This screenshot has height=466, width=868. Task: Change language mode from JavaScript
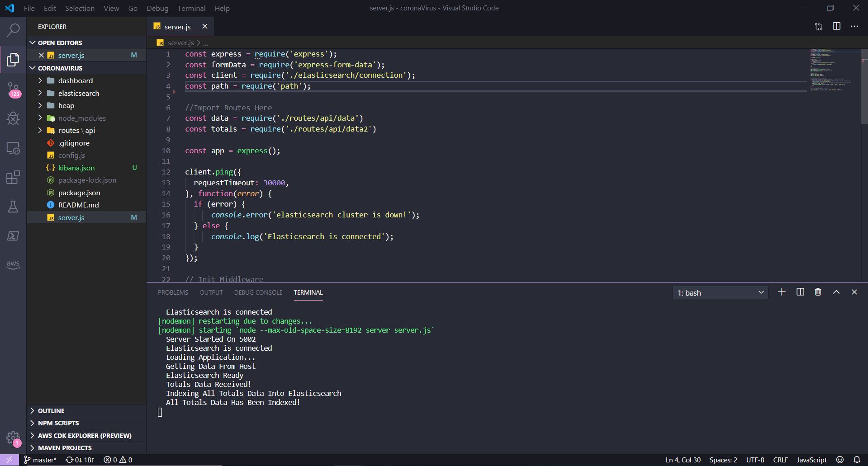(x=811, y=460)
